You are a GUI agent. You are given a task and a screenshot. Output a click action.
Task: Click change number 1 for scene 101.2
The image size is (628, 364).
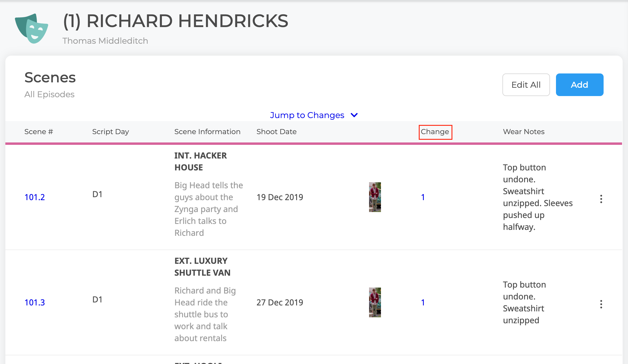pos(423,197)
